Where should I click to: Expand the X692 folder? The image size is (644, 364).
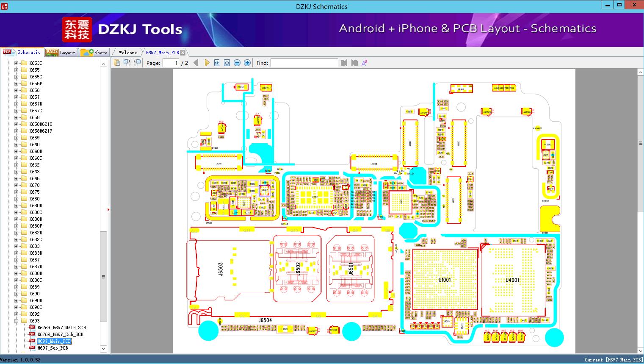coord(17,314)
